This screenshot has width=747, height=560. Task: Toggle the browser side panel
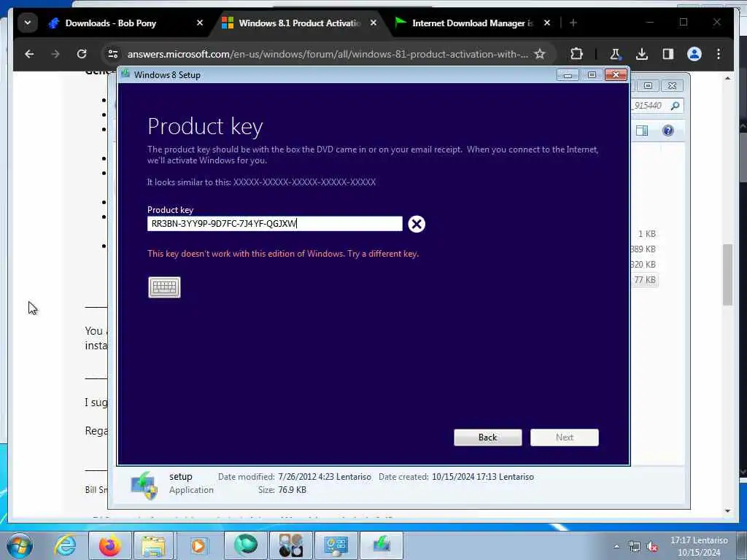(x=668, y=54)
